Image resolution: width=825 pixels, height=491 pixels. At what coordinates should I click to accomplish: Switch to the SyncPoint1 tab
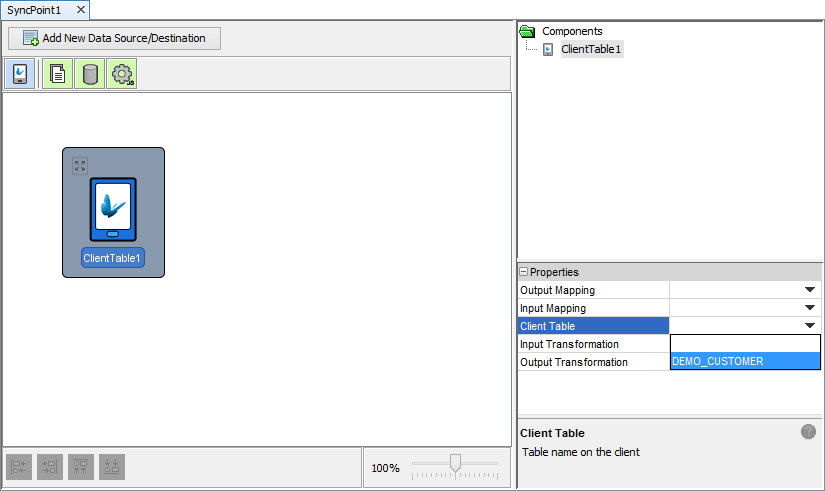coord(35,9)
